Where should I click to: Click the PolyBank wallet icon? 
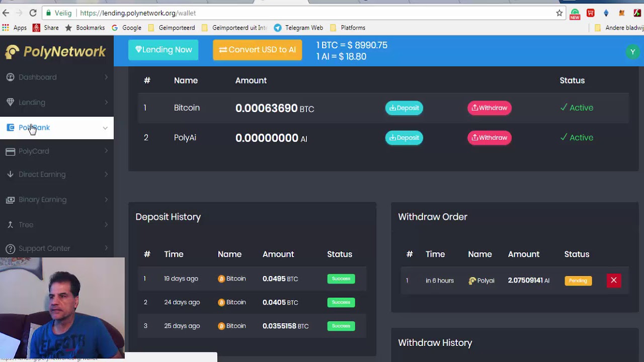click(10, 128)
